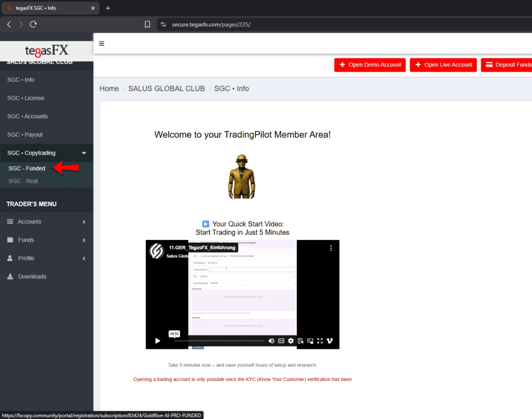Seek within the video progress bar
Image resolution: width=532 pixels, height=419 pixels.
219,341
